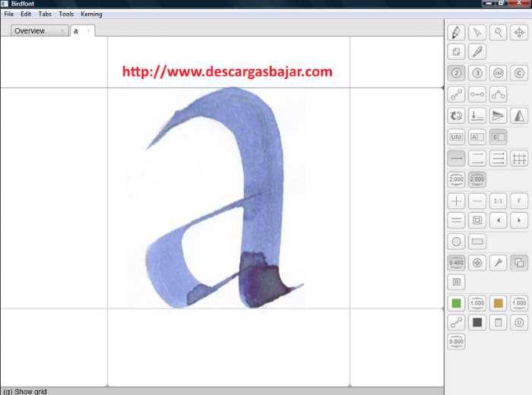Open the dark gray color swatch
The width and height of the screenshot is (532, 395).
coord(477,322)
